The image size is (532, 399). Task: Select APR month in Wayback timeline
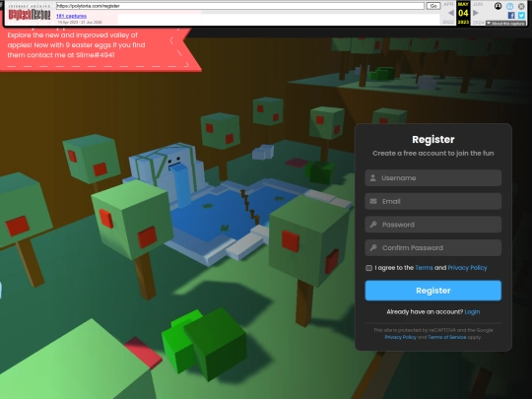tap(448, 4)
